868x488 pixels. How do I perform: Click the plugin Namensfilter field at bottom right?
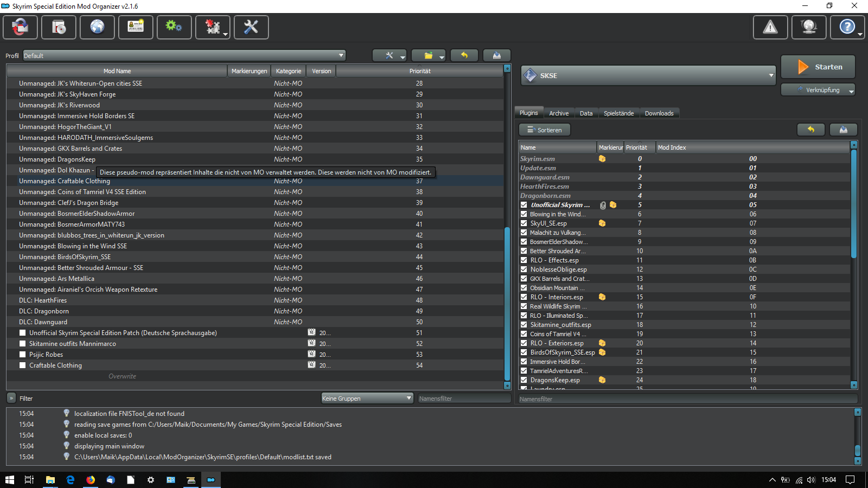(687, 399)
